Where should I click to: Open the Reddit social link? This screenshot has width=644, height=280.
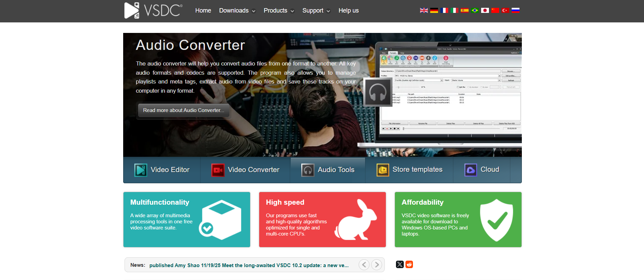click(x=409, y=264)
